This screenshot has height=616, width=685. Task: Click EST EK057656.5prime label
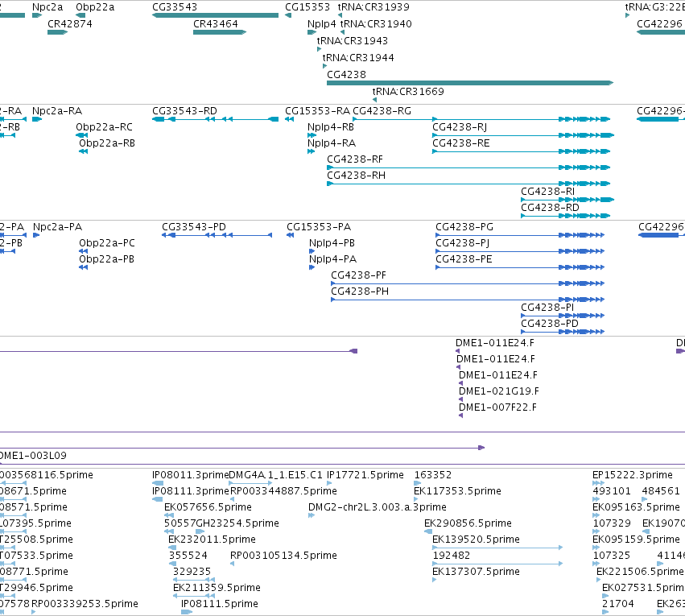point(208,507)
